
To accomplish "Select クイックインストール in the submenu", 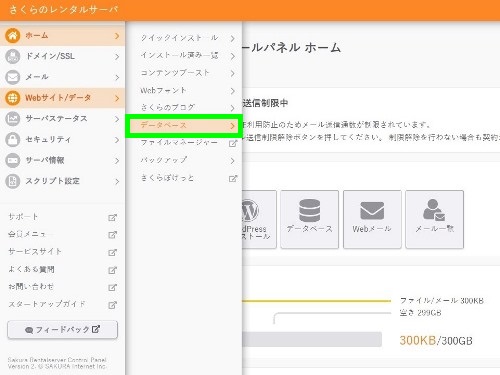I will 179,38.
